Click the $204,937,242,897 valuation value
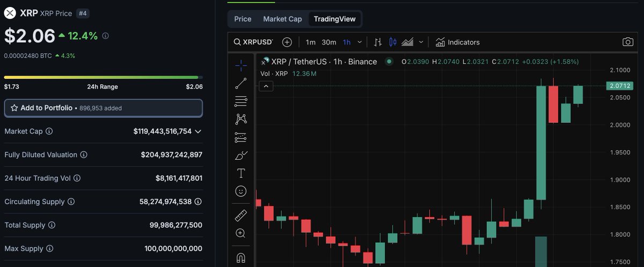 pos(172,155)
